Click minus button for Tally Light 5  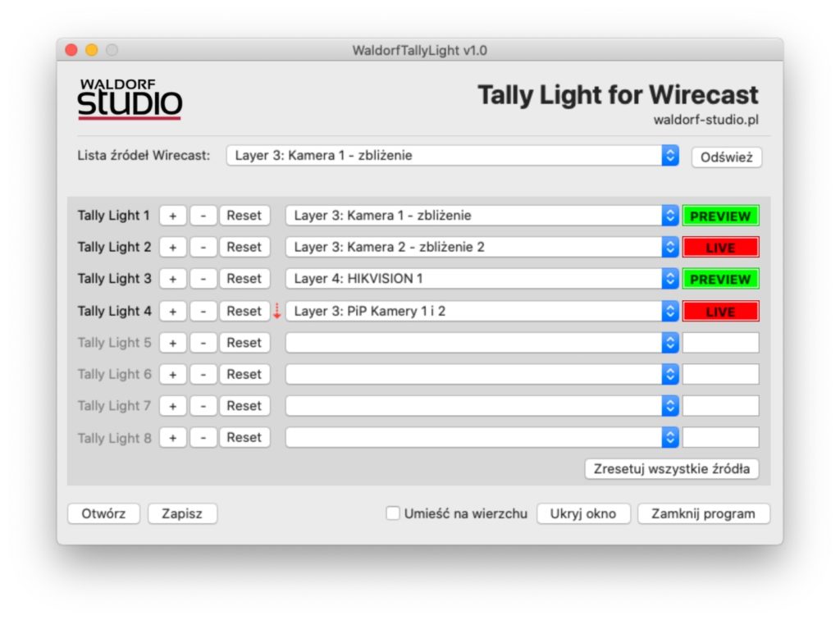(x=203, y=343)
